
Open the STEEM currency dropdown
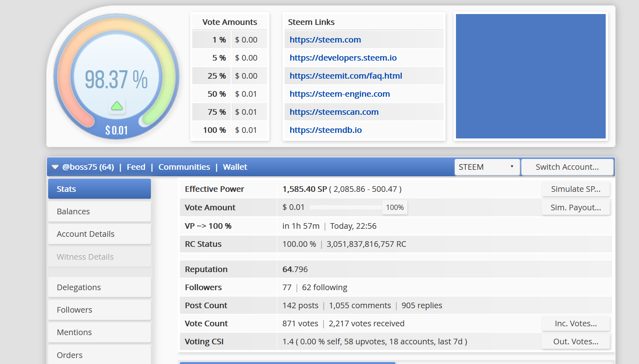coord(487,167)
